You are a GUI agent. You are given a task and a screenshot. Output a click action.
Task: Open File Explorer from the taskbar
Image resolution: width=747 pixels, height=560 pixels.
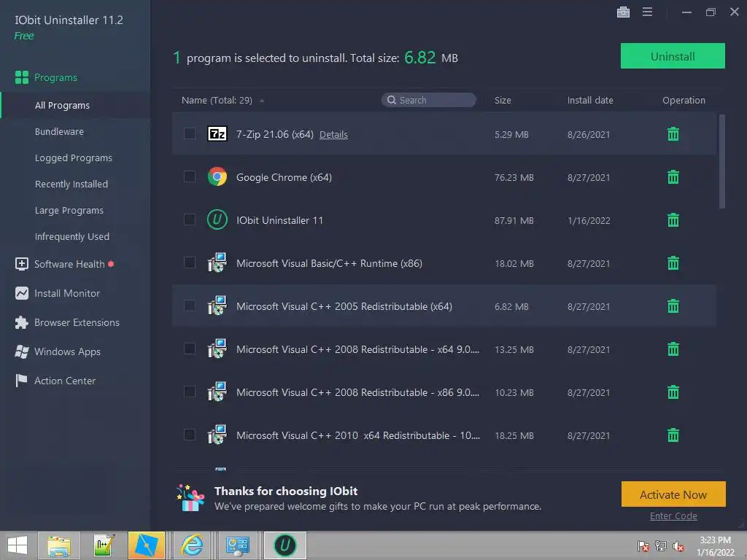point(58,545)
